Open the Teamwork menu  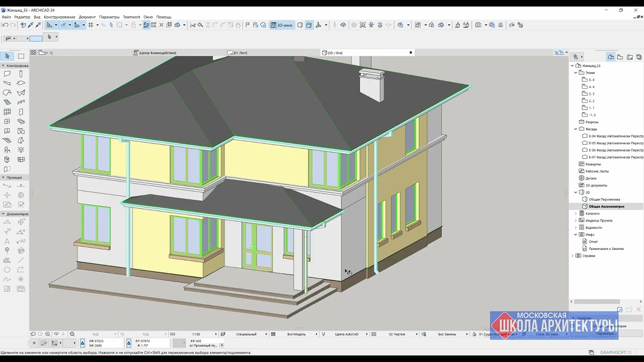pyautogui.click(x=132, y=17)
